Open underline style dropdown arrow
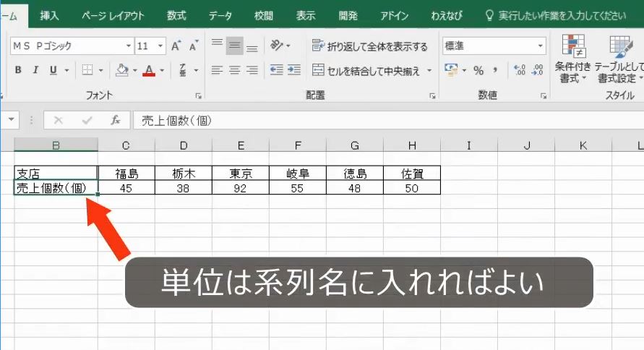The image size is (644, 350). pyautogui.click(x=66, y=71)
